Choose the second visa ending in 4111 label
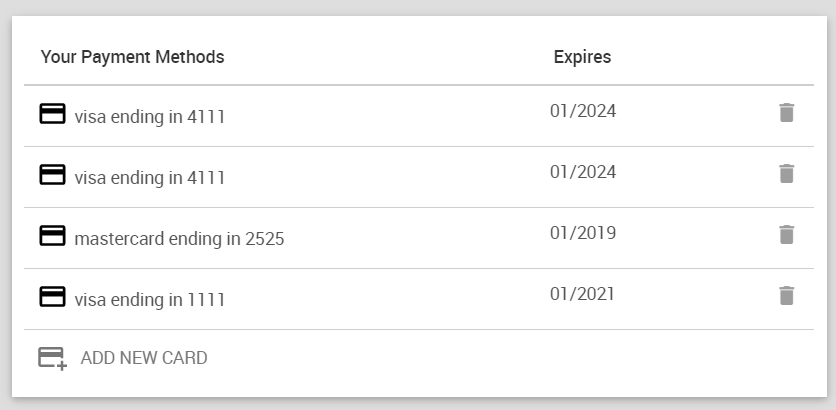Viewport: 836px width, 410px height. coord(150,178)
